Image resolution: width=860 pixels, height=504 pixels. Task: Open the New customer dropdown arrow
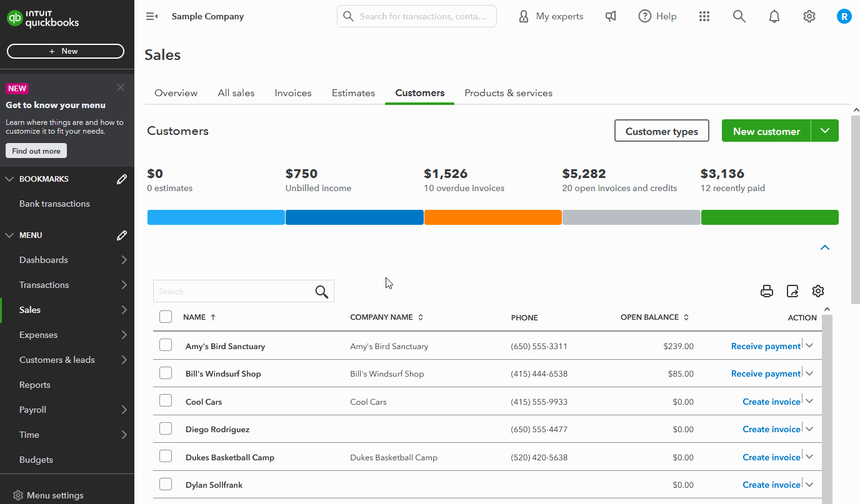click(x=825, y=131)
